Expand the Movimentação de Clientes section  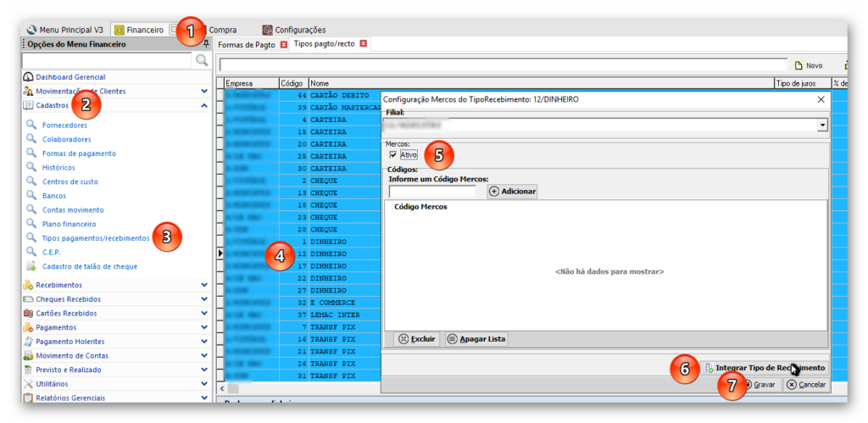tap(204, 91)
